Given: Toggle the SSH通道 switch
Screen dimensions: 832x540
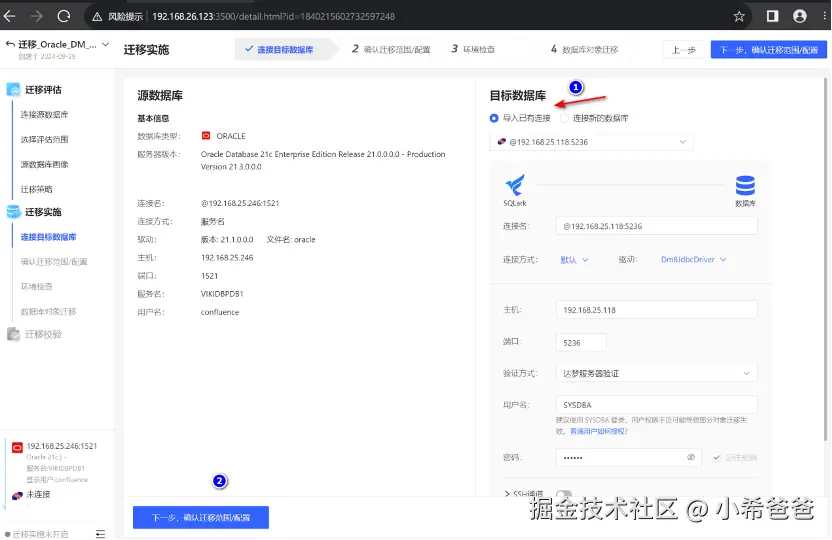Looking at the screenshot, I should tap(564, 493).
